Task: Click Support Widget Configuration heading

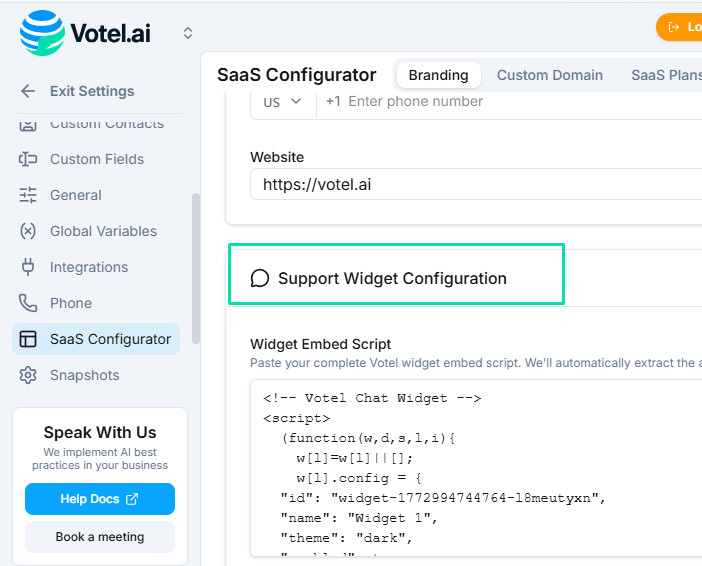Action: (x=392, y=278)
